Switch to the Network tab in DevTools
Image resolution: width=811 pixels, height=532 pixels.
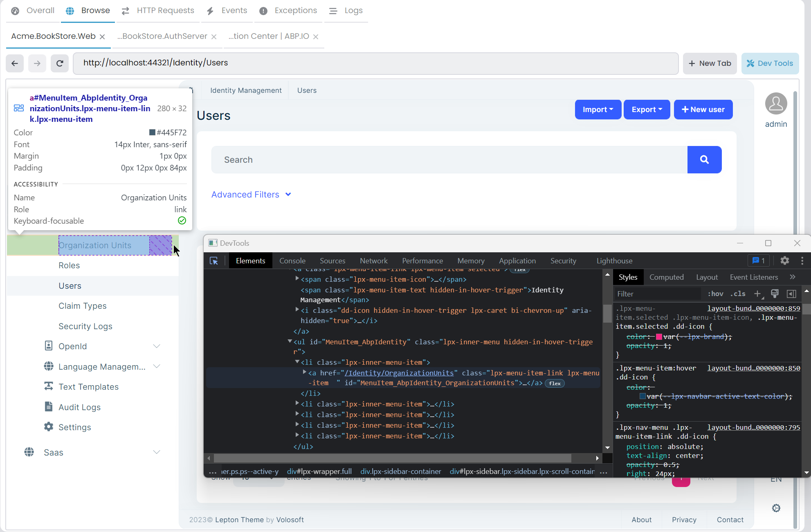click(x=373, y=260)
